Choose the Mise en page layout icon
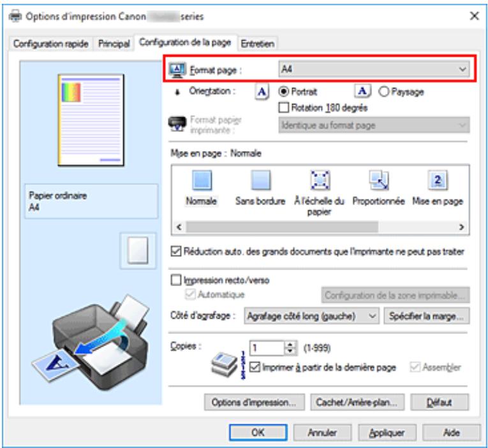The width and height of the screenshot is (488, 448). tap(438, 180)
